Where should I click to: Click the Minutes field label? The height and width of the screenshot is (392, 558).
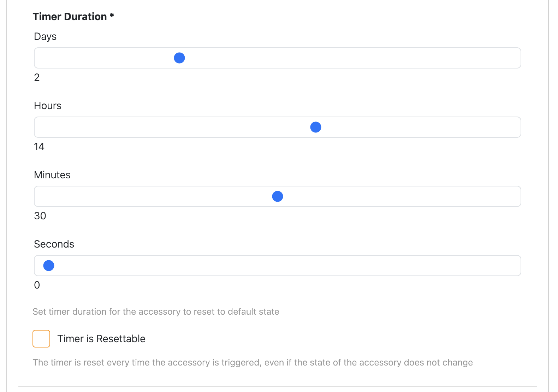52,175
